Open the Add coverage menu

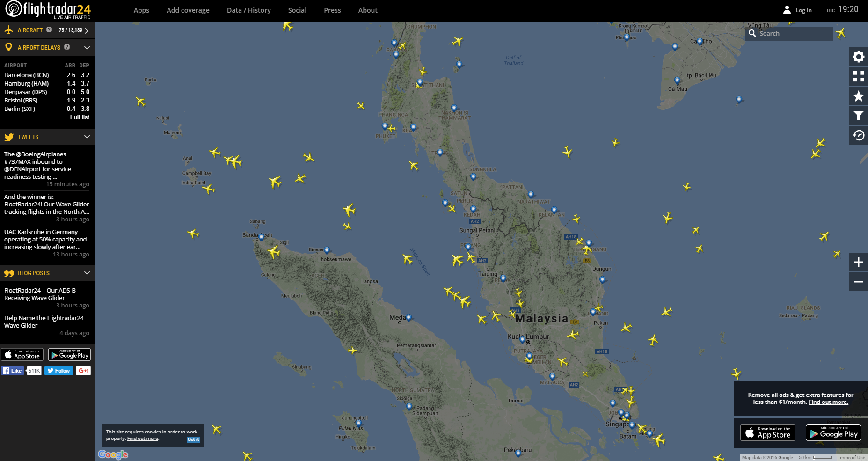pyautogui.click(x=188, y=10)
